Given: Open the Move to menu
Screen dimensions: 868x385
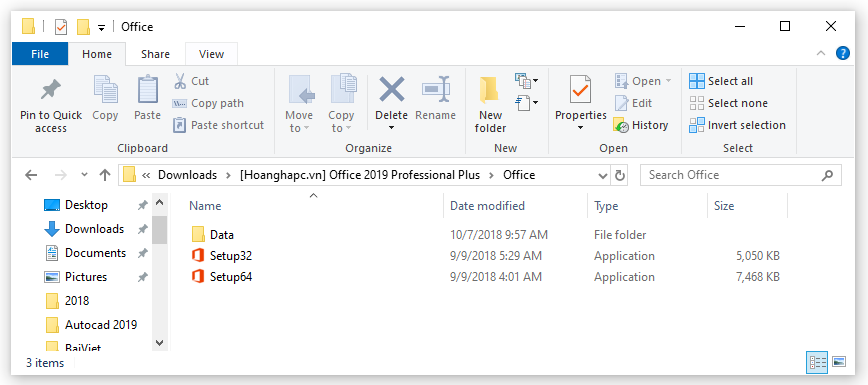Looking at the screenshot, I should coord(299,104).
